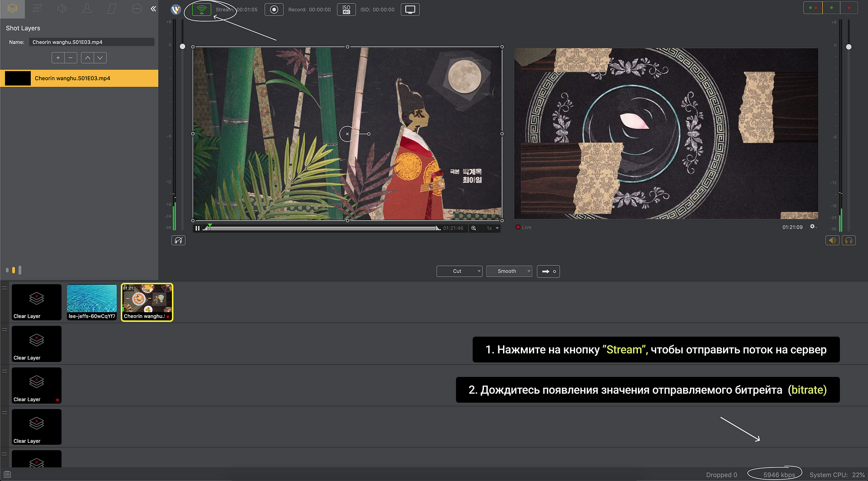This screenshot has width=868, height=481.
Task: Click the Go arrow transition button
Action: 548,271
